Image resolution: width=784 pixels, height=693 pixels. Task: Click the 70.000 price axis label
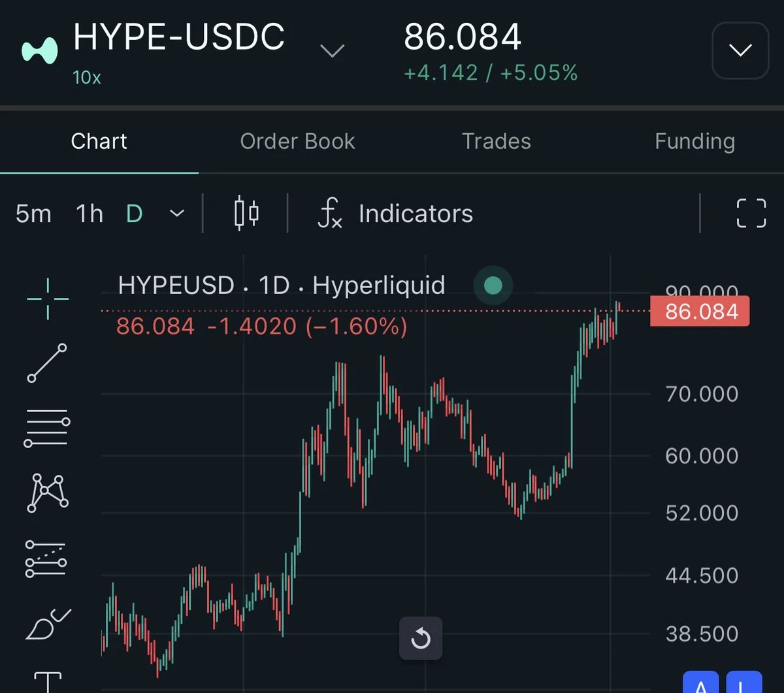702,394
